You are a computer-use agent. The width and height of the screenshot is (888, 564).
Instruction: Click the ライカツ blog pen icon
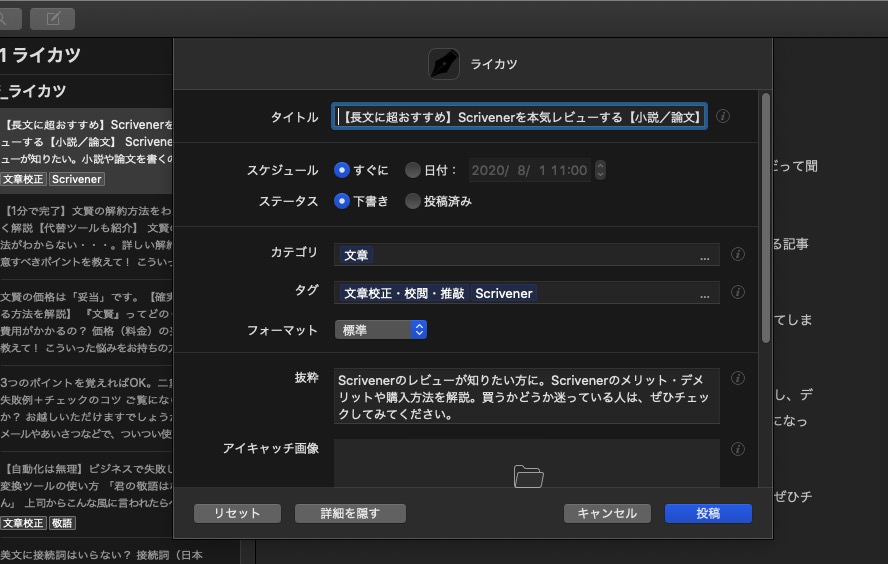pyautogui.click(x=443, y=64)
